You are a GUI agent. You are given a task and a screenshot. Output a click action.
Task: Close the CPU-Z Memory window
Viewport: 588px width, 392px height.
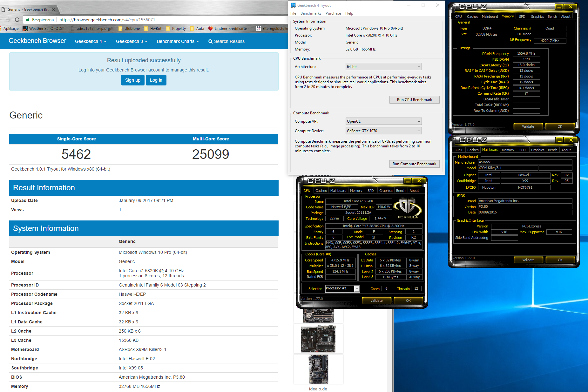pyautogui.click(x=571, y=7)
